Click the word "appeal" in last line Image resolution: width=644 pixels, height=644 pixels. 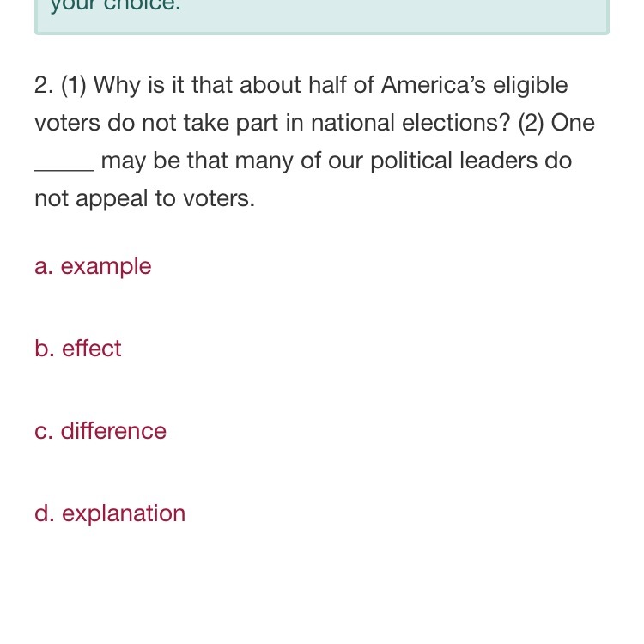[x=112, y=199]
